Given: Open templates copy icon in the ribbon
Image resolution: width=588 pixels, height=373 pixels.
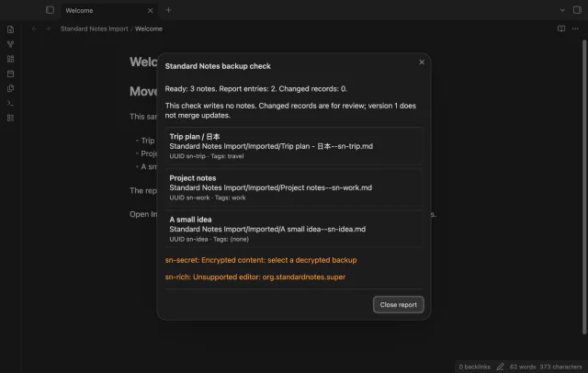Looking at the screenshot, I should pyautogui.click(x=10, y=88).
